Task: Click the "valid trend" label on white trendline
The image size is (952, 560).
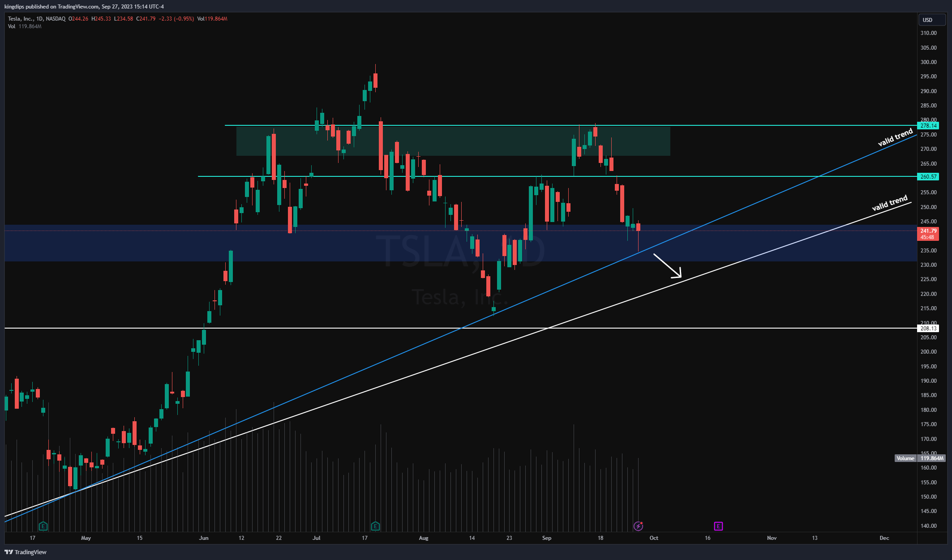Action: click(x=890, y=203)
